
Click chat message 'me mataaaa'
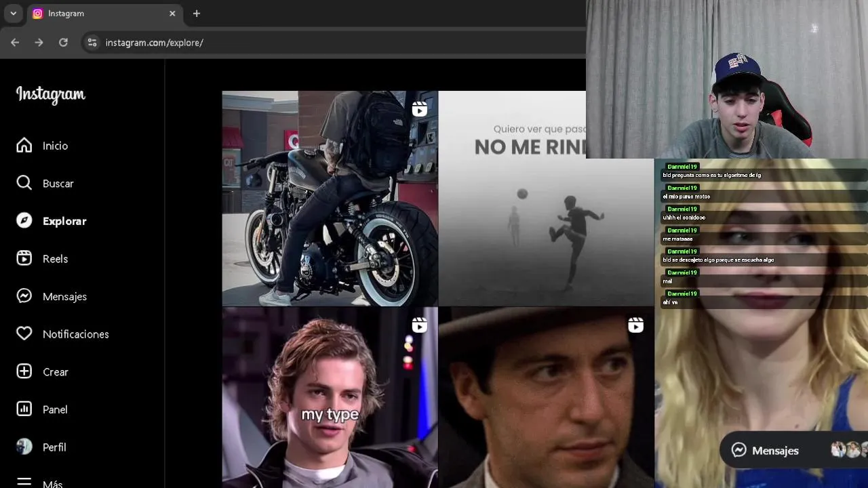pyautogui.click(x=677, y=239)
